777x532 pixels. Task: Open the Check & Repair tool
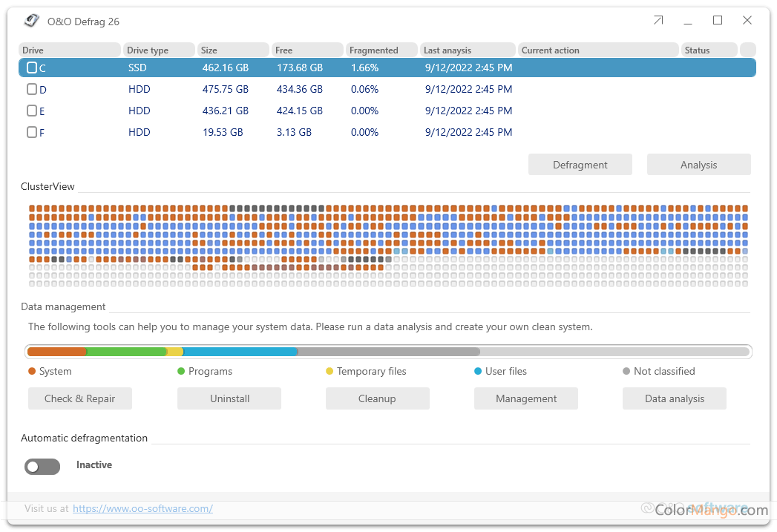80,398
